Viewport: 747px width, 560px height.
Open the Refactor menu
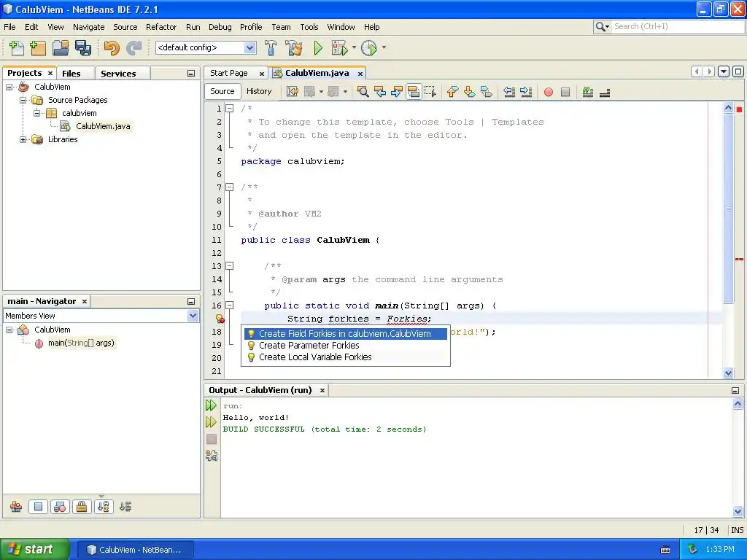161,27
